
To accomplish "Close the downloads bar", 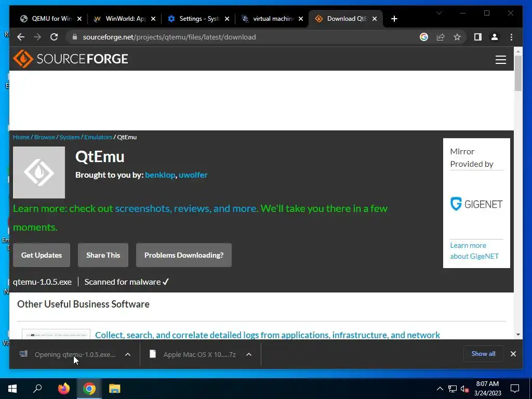I will click(x=513, y=354).
